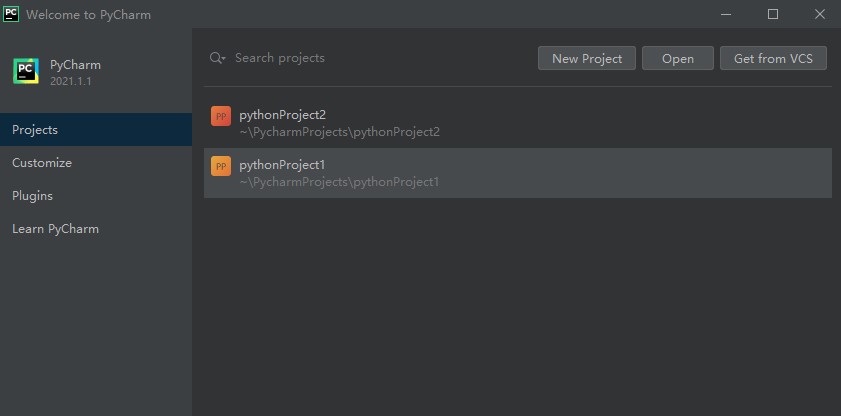Switch to the Projects tab
This screenshot has height=416, width=841.
[35, 130]
